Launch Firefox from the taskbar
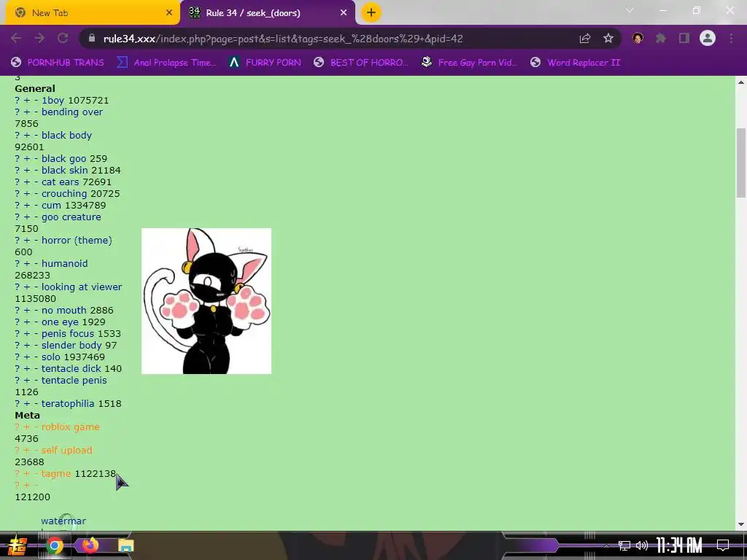 (90, 545)
